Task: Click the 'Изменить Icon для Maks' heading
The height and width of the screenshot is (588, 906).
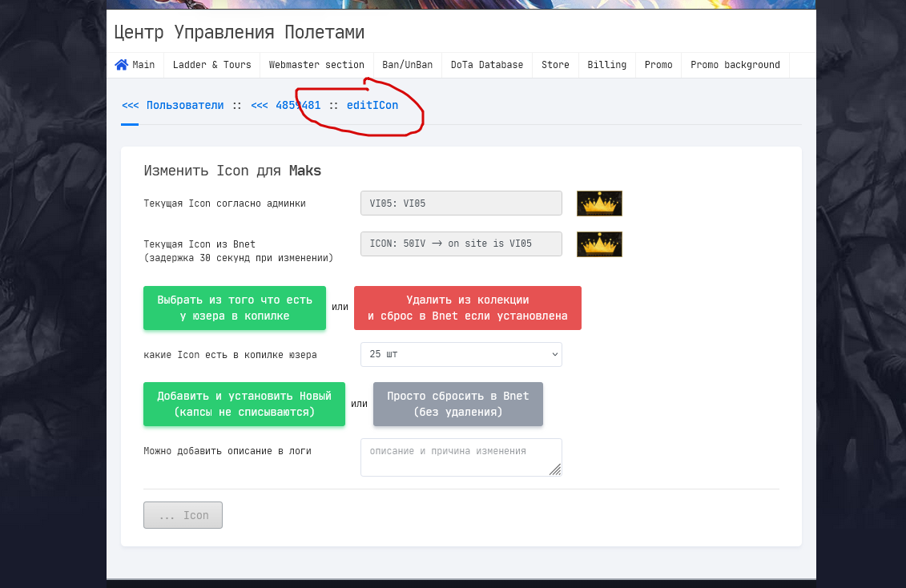Action: click(x=232, y=171)
